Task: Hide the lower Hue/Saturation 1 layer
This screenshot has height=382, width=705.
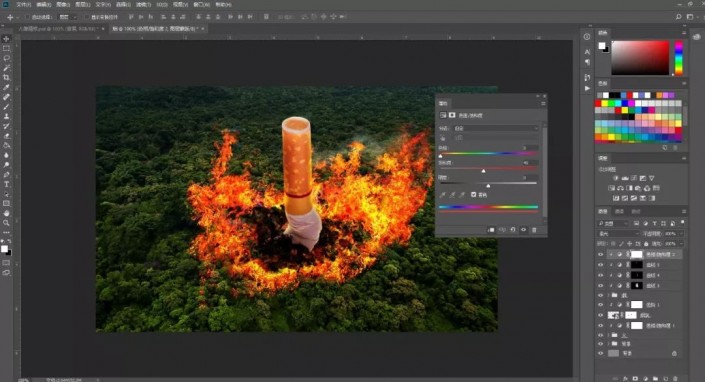Action: tap(600, 325)
